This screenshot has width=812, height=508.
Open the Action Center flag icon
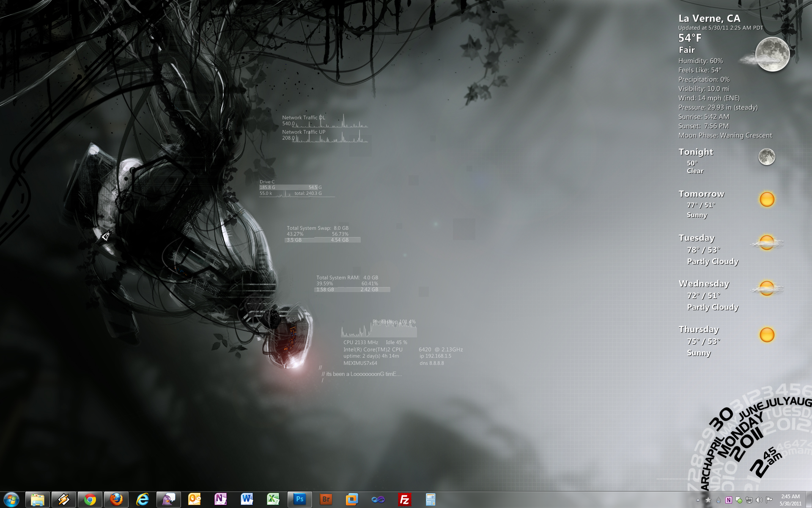pos(769,500)
